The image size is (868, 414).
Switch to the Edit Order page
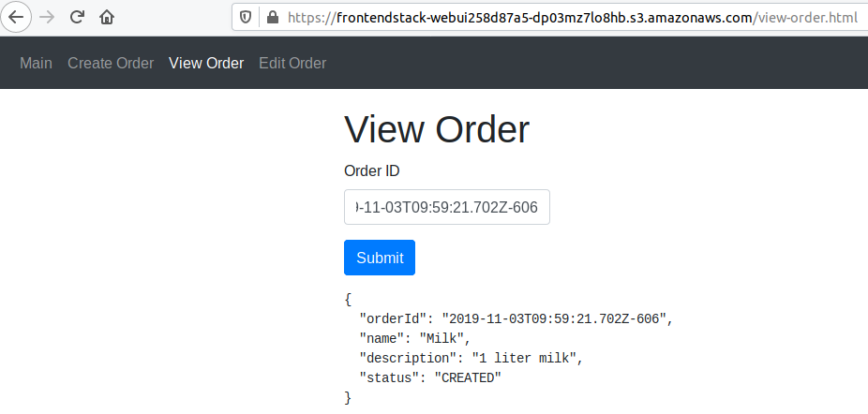[x=292, y=64]
